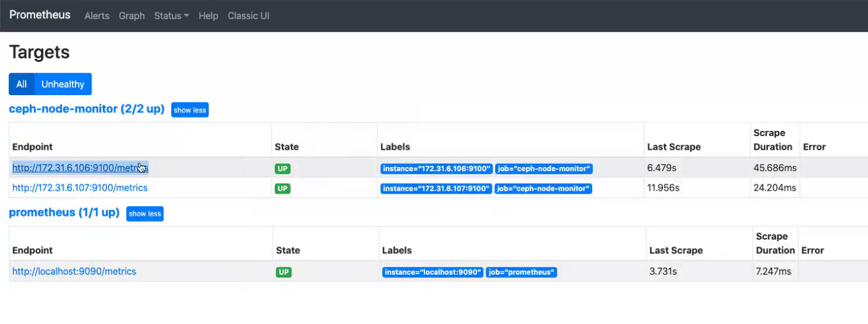Screen dimensions: 868x324
Task: Click instance="172.31.6.107:9100" label
Action: [436, 188]
